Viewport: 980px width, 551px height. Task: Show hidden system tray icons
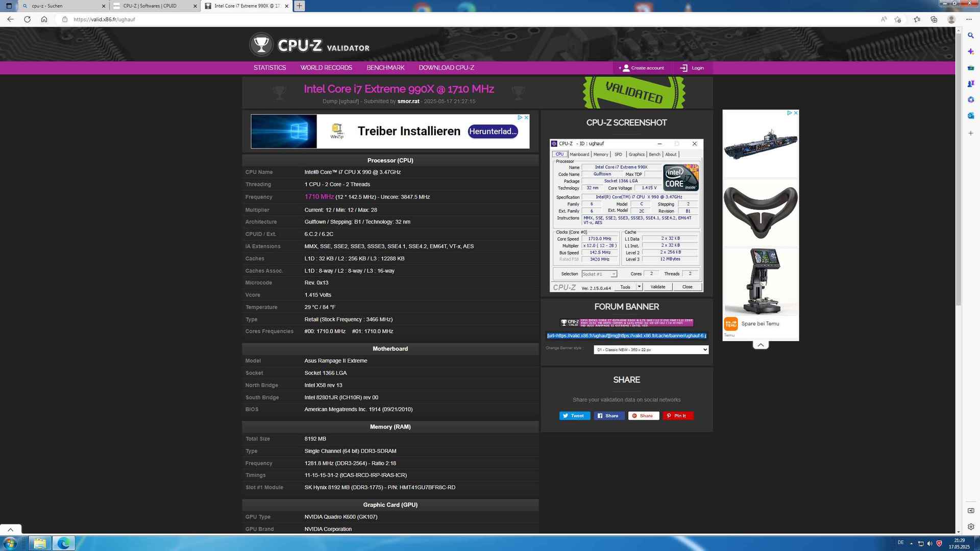point(911,543)
